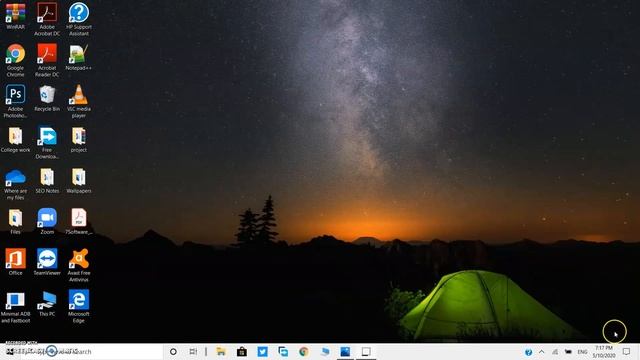The height and width of the screenshot is (360, 640).
Task: Select the Google Chrome desktop icon
Action: point(16,60)
